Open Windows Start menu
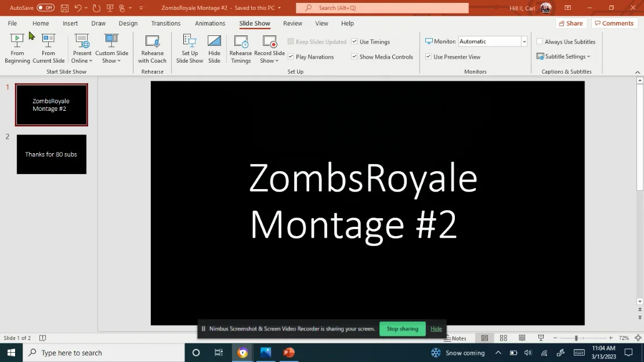Viewport: 644px width, 362px height. pyautogui.click(x=11, y=353)
